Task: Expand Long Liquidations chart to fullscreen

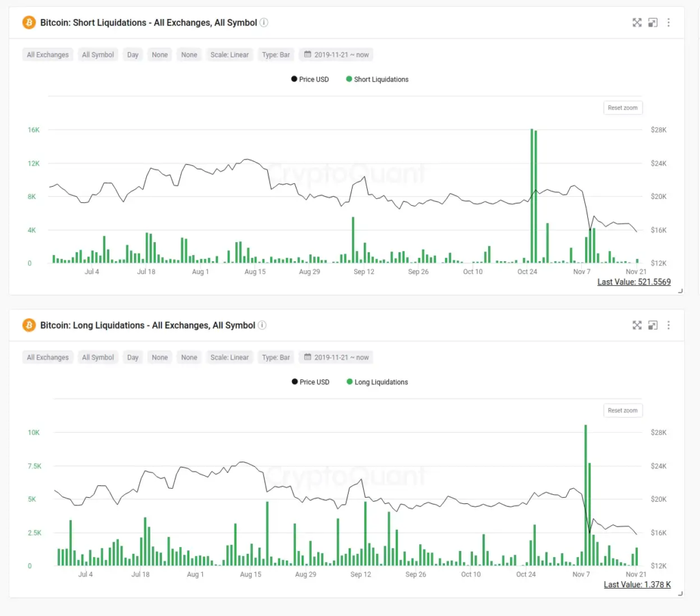Action: (636, 325)
